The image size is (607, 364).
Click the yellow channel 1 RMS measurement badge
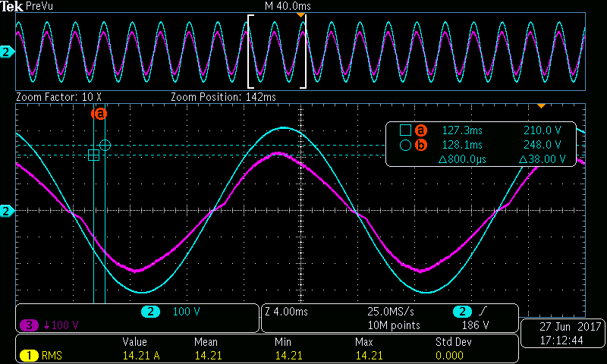29,355
